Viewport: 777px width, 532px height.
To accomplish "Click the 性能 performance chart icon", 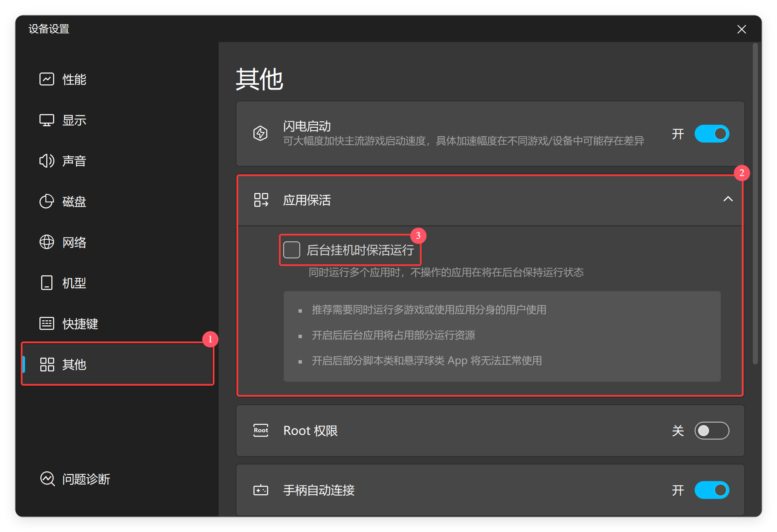I will point(47,79).
